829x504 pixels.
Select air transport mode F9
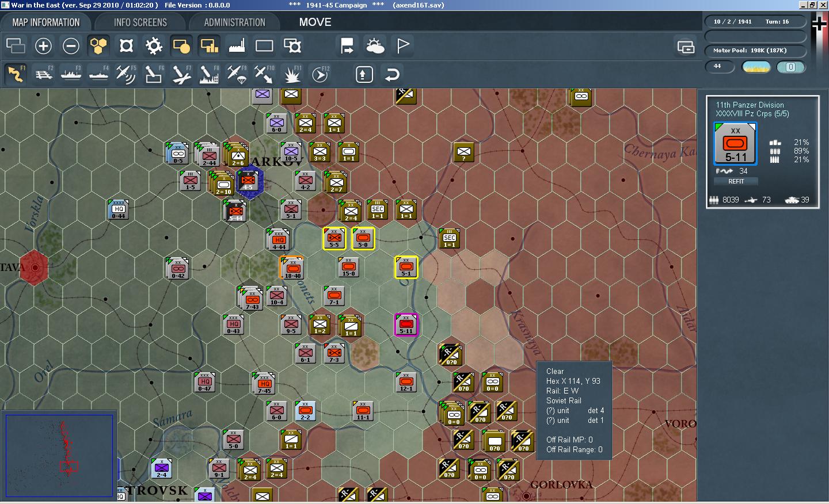pyautogui.click(x=237, y=74)
